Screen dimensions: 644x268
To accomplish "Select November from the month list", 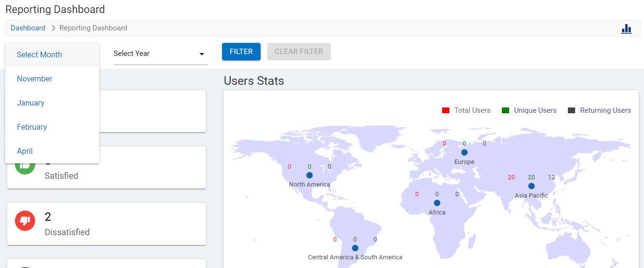I will (52, 79).
